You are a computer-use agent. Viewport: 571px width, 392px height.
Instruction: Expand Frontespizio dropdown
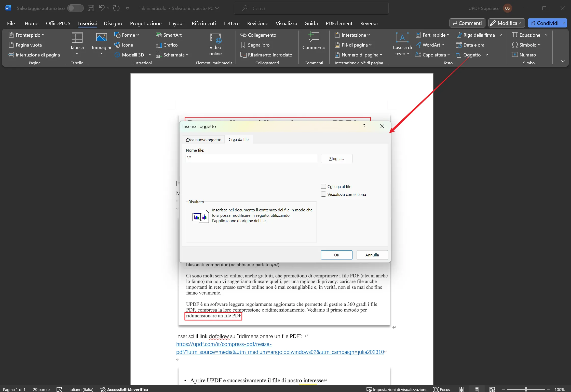[43, 35]
